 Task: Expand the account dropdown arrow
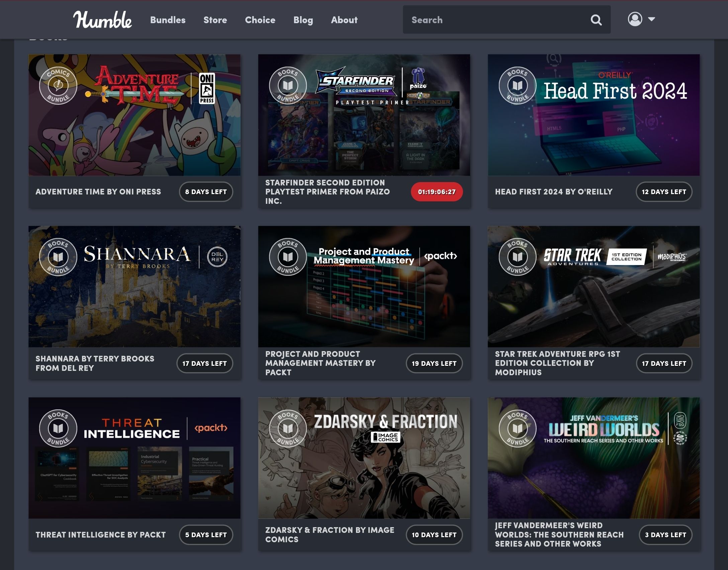coord(651,19)
